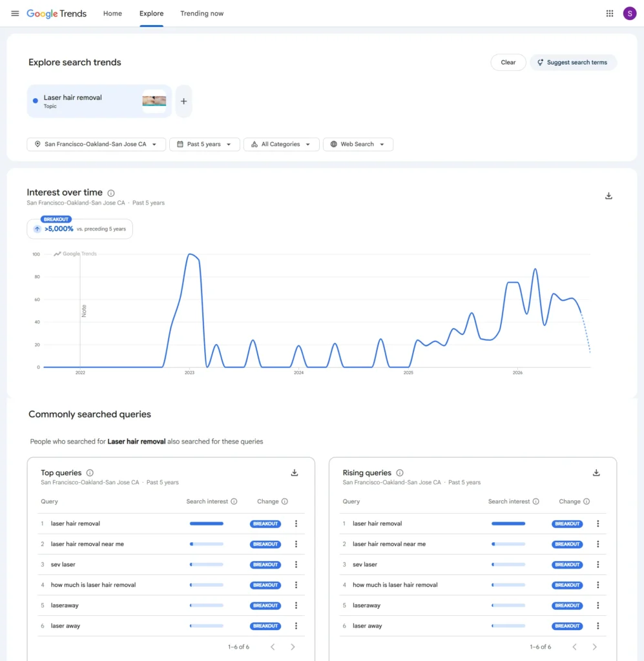
Task: Show info next to Top queries heading
Action: click(90, 473)
